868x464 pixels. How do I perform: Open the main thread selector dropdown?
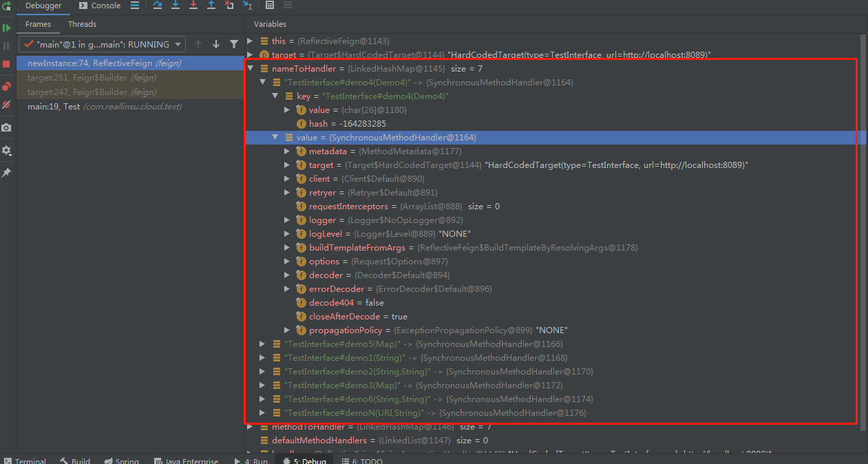click(103, 44)
